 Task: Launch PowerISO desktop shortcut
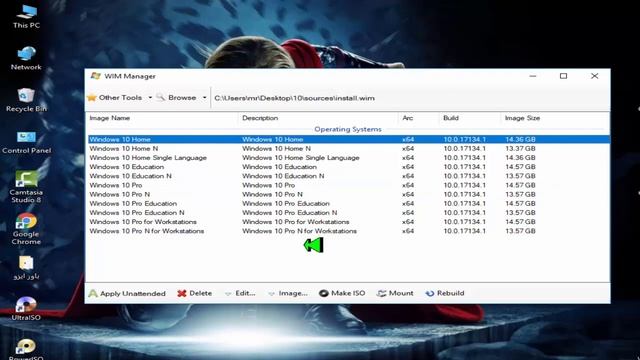(26, 349)
